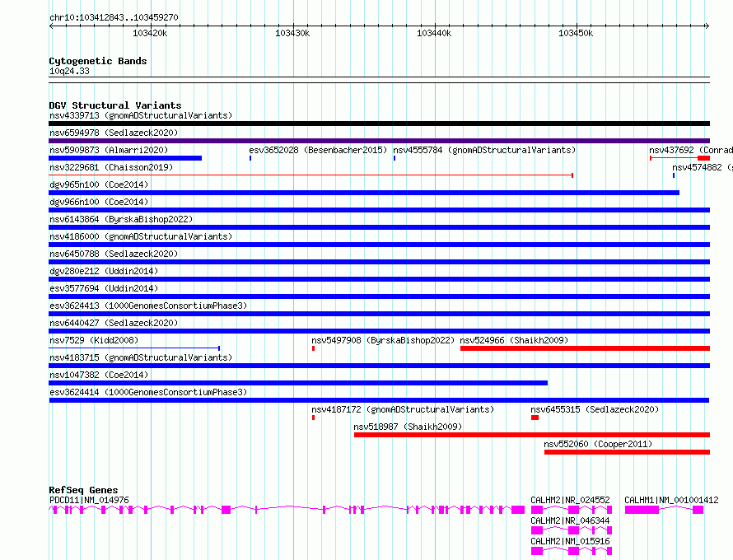Click the red nsv552060 (Cooper2011) bar
The height and width of the screenshot is (560, 733).
tap(626, 452)
